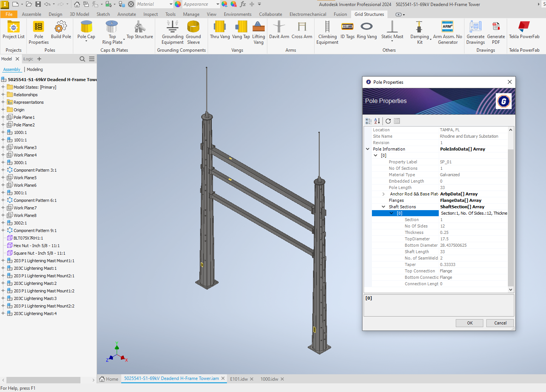Click the search icon above the model browser
This screenshot has width=546, height=392.
pyautogui.click(x=82, y=58)
